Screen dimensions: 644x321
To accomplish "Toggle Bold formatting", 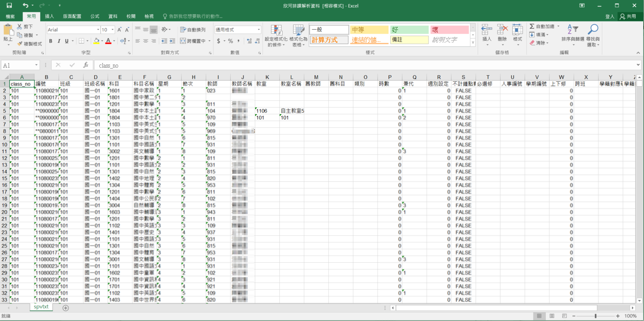I will 51,41.
